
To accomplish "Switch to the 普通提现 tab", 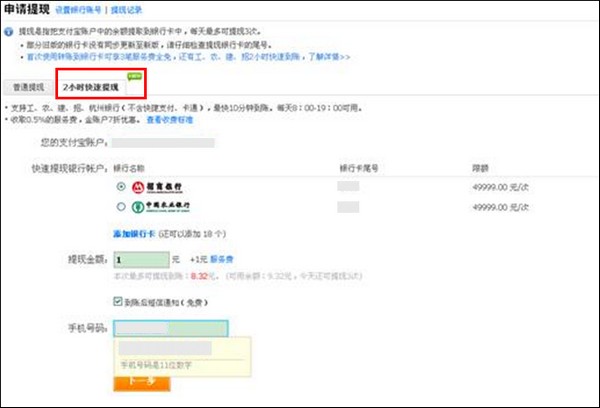I will pyautogui.click(x=29, y=87).
